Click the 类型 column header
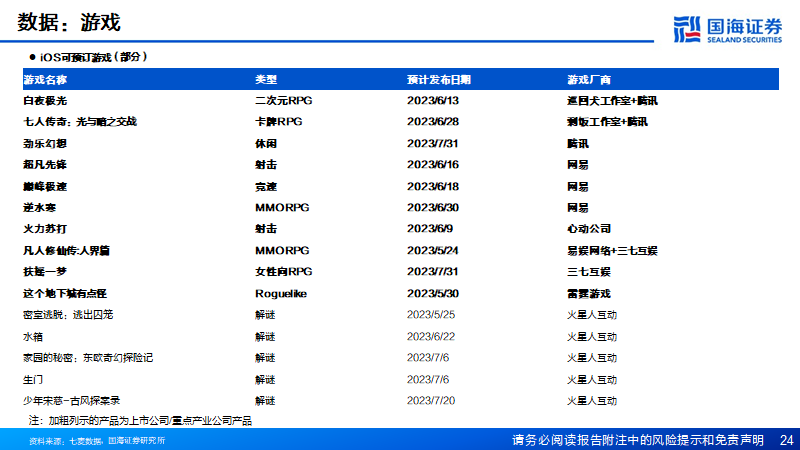Viewport: 800px width, 450px height. click(x=266, y=80)
